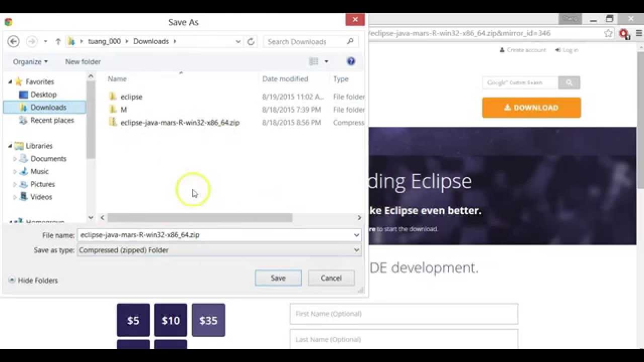The height and width of the screenshot is (362, 644).
Task: Click the tuang_000 breadcrumb
Action: (104, 42)
